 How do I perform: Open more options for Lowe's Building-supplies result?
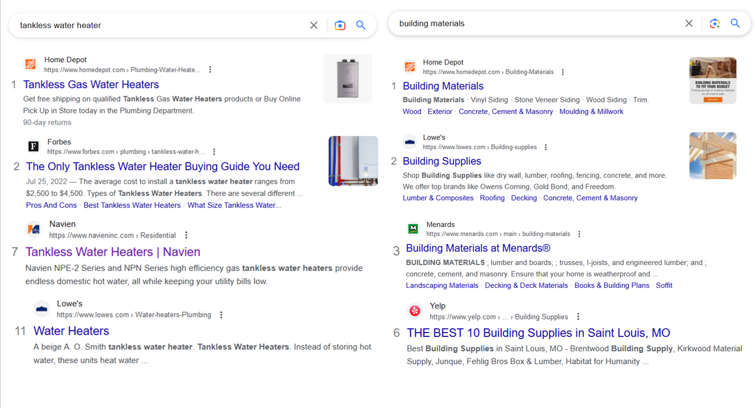click(546, 147)
